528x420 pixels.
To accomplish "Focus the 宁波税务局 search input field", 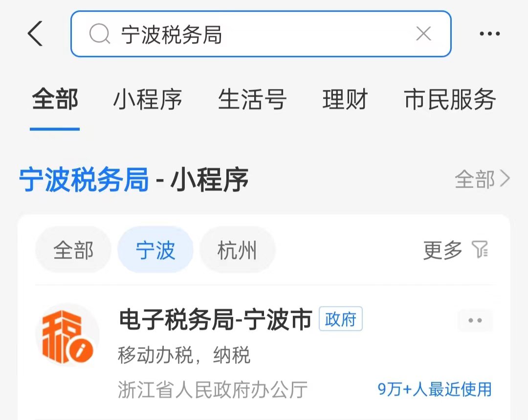I will click(x=261, y=34).
